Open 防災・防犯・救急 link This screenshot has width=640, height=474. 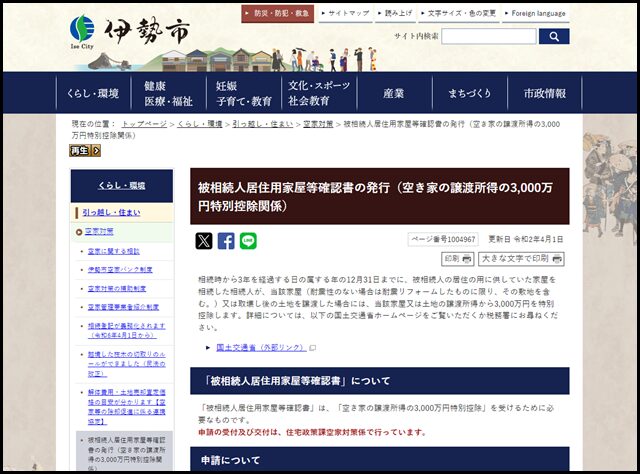(x=278, y=13)
